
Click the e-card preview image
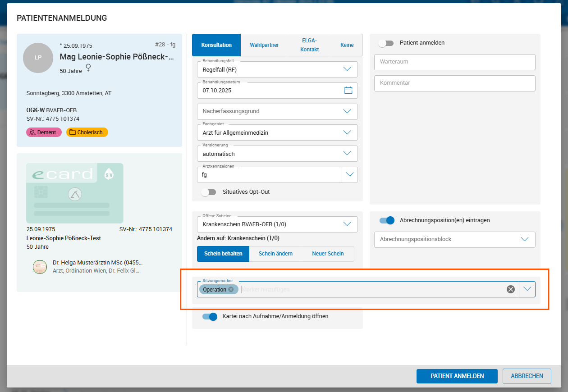click(74, 193)
